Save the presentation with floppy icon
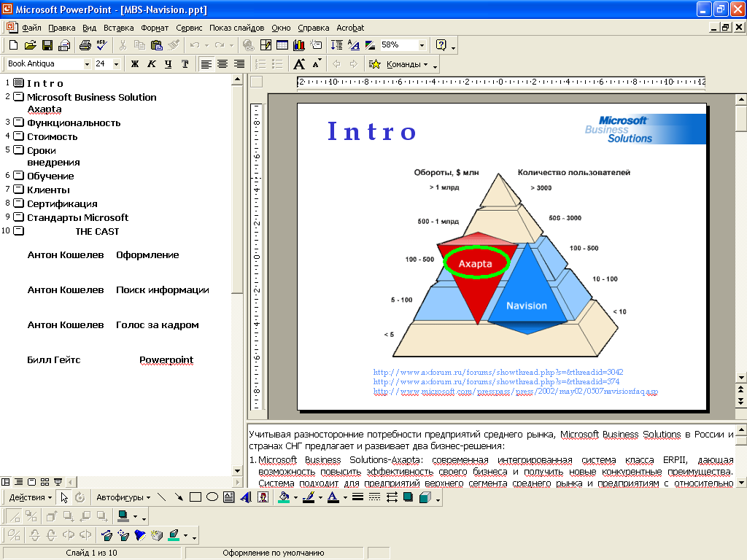This screenshot has height=560, width=747. click(x=47, y=45)
